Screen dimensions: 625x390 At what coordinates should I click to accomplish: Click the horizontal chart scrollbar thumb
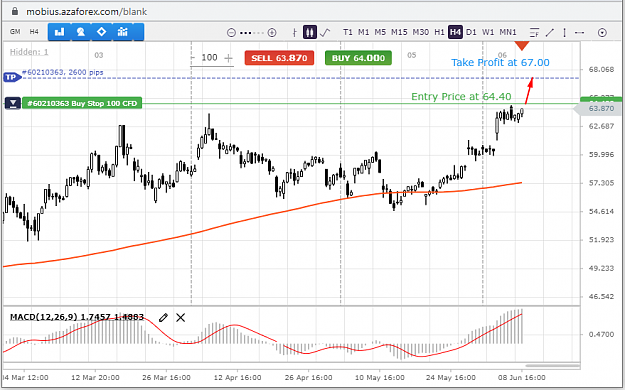pyautogui.click(x=552, y=365)
